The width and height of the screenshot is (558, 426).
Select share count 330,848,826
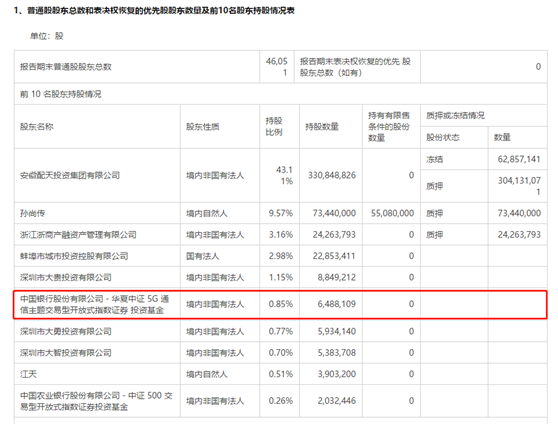(332, 175)
